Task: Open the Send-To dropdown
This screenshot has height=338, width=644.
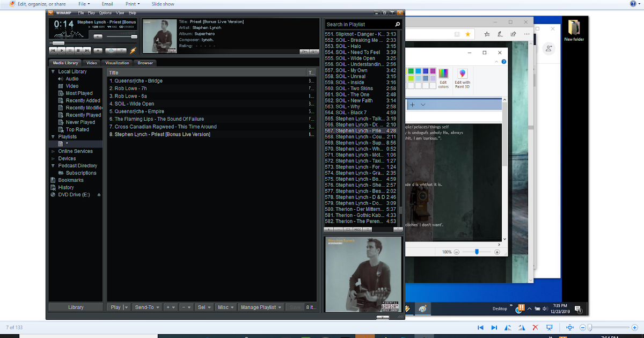Action: (147, 307)
